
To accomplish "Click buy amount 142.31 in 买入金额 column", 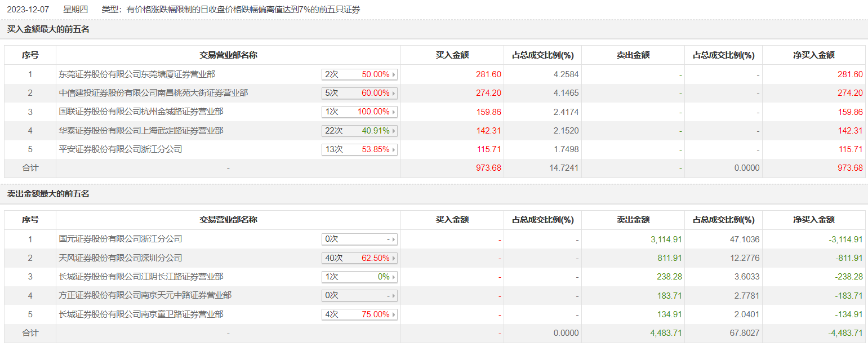I will pyautogui.click(x=488, y=131).
